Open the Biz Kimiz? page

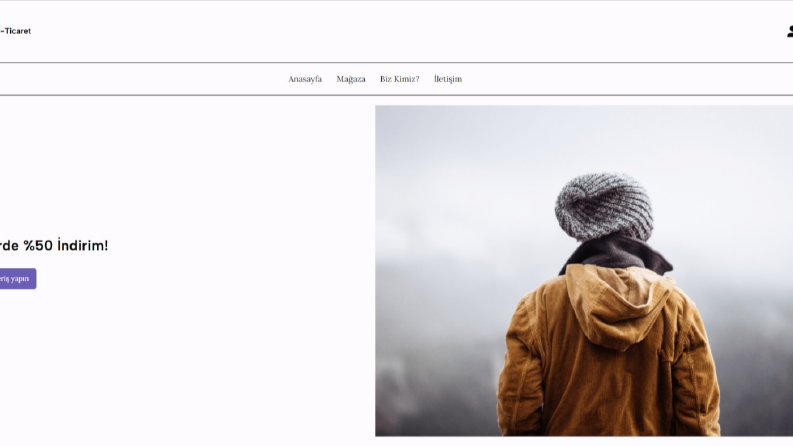pos(400,79)
